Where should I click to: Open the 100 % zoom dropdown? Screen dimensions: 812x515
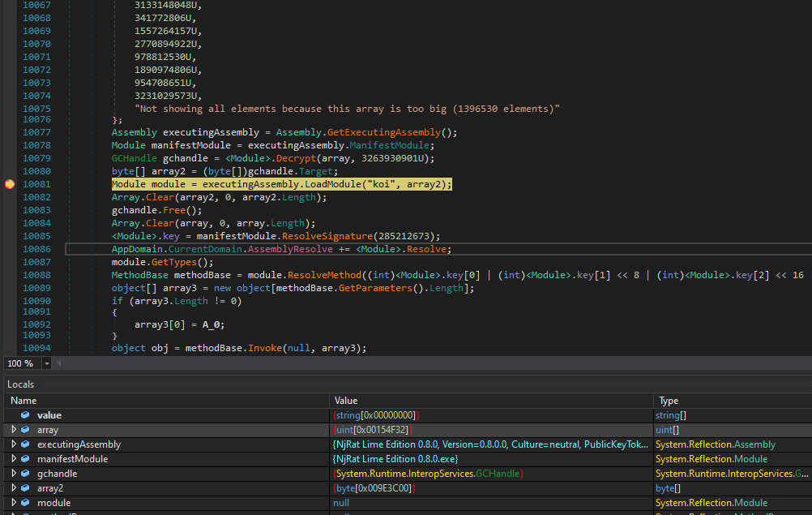point(46,363)
